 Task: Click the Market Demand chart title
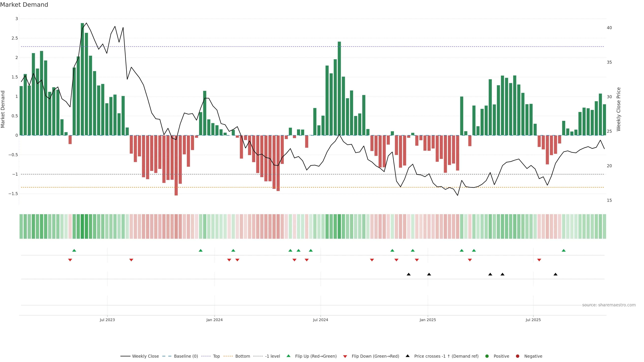(24, 5)
